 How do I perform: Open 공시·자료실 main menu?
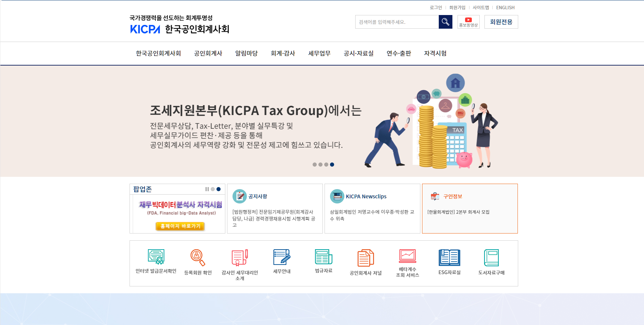(358, 53)
